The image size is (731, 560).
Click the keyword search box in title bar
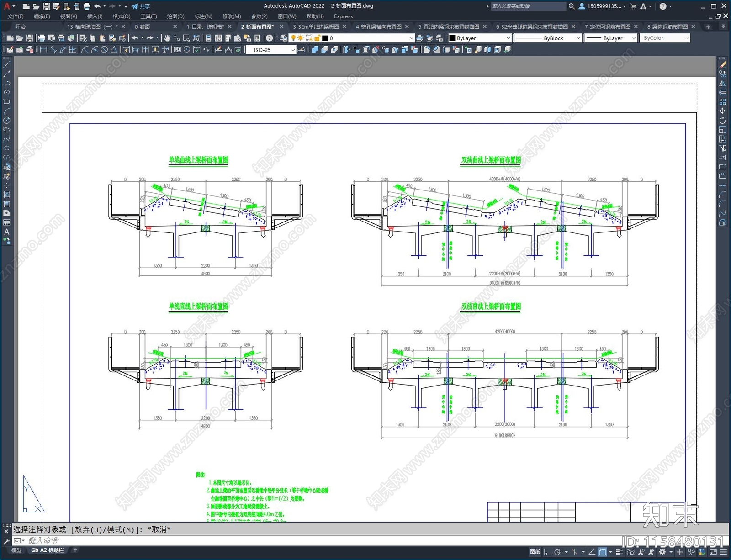click(x=528, y=6)
